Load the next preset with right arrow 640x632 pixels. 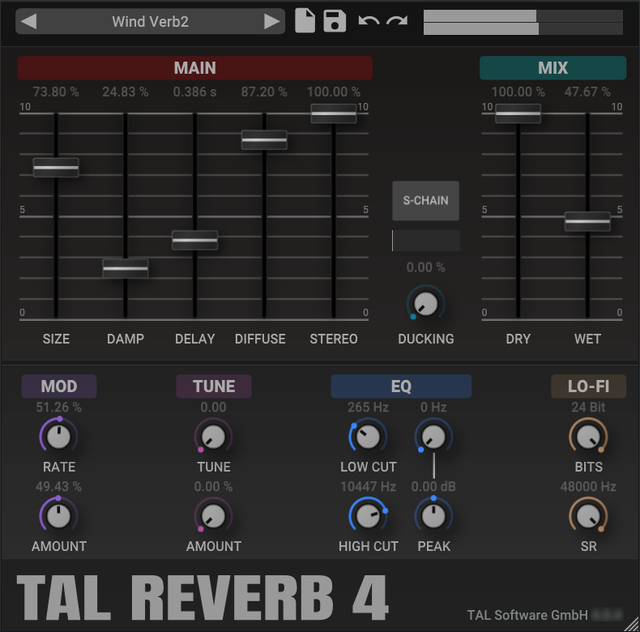point(272,21)
